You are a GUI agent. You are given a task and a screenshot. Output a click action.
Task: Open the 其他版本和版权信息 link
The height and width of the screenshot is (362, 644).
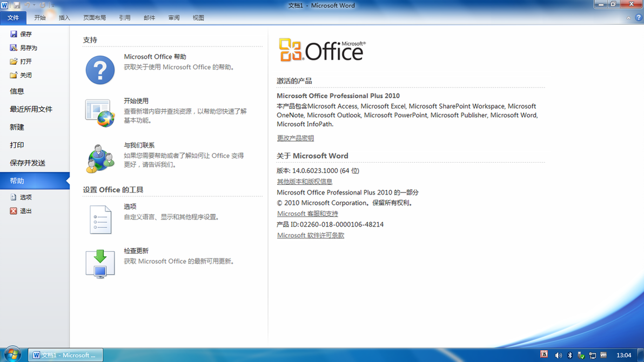304,182
